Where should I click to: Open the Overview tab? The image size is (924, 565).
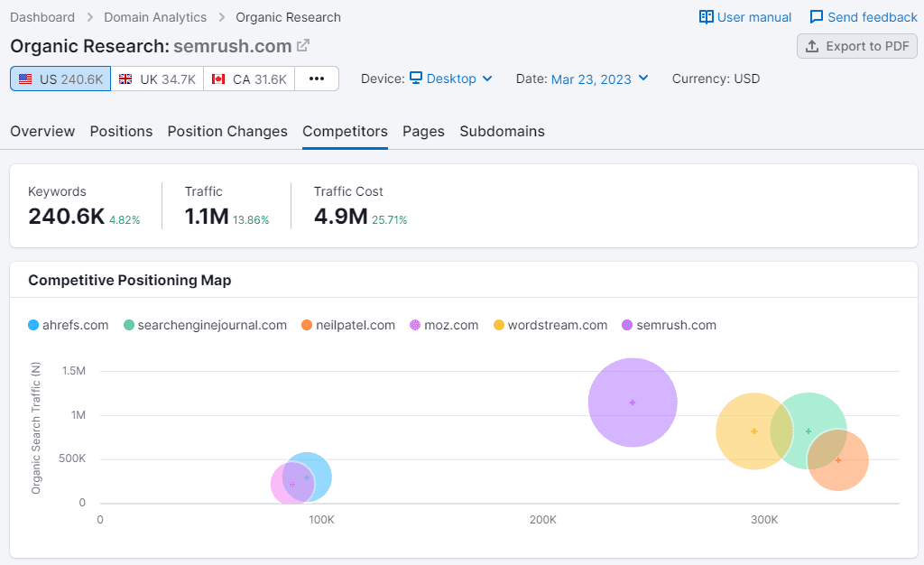tap(42, 132)
